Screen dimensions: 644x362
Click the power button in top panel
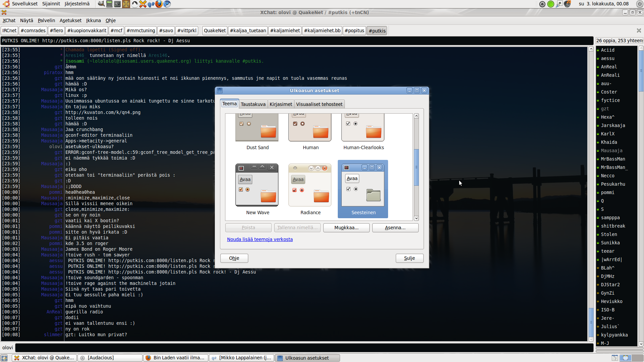(x=640, y=4)
